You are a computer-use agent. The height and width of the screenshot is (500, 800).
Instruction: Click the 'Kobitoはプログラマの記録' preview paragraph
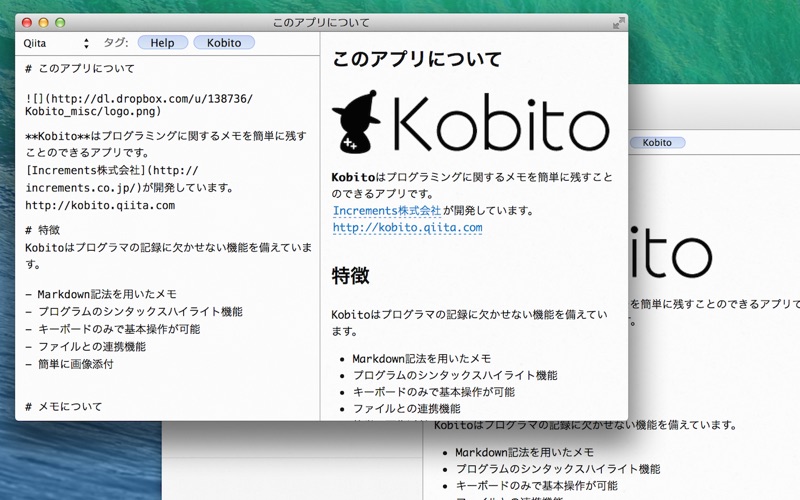pos(469,323)
